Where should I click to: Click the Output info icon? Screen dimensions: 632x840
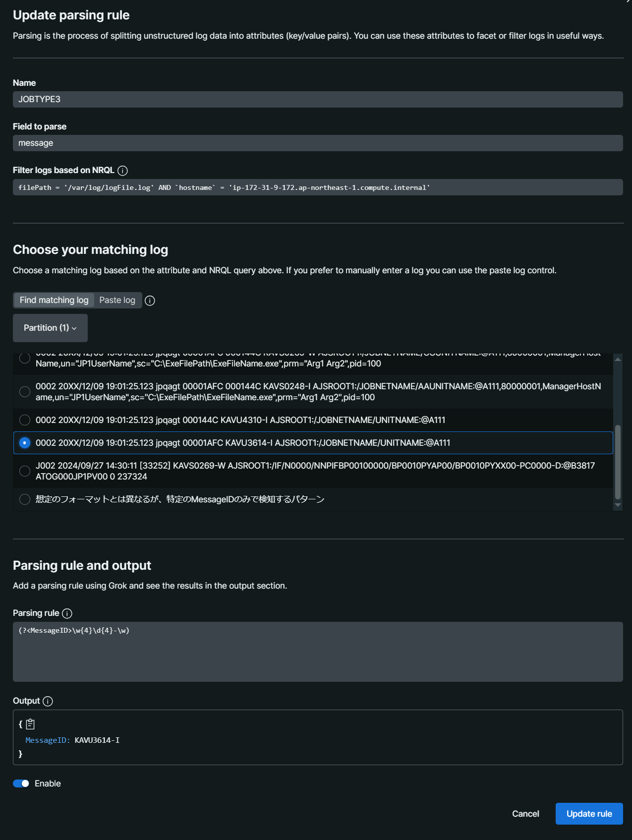48,701
